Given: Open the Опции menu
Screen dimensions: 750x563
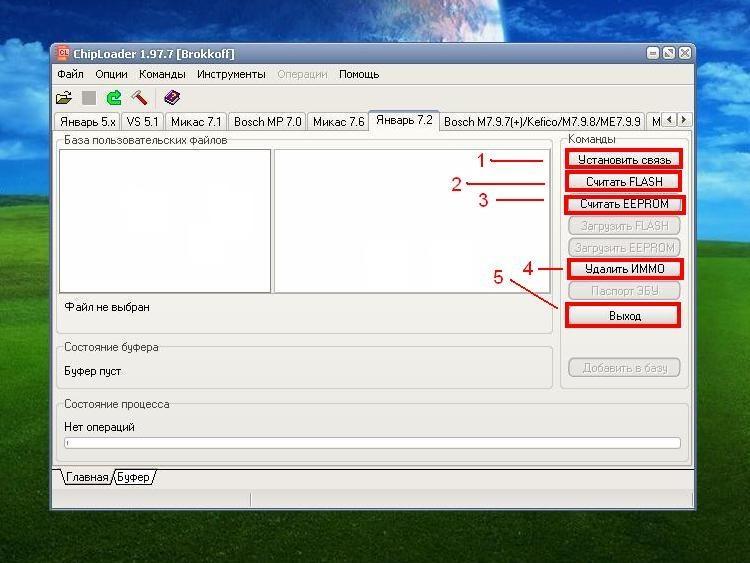Looking at the screenshot, I should (x=111, y=74).
